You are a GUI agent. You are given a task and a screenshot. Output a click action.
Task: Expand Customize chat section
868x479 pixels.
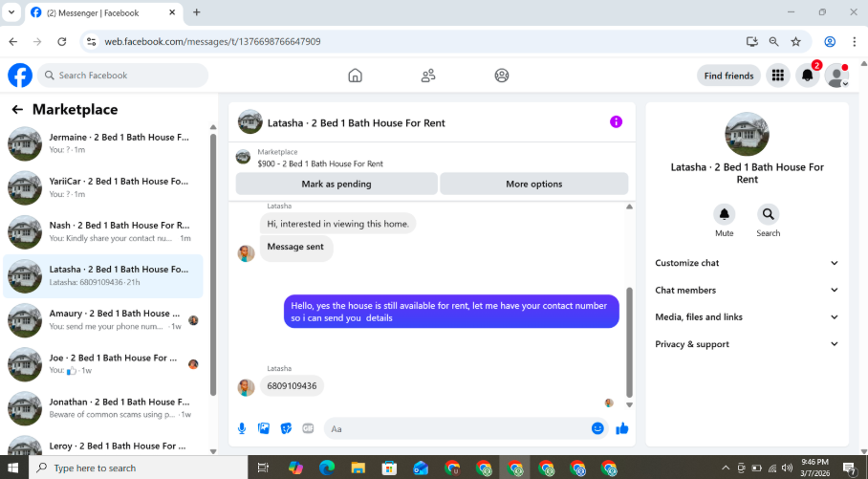pyautogui.click(x=747, y=263)
